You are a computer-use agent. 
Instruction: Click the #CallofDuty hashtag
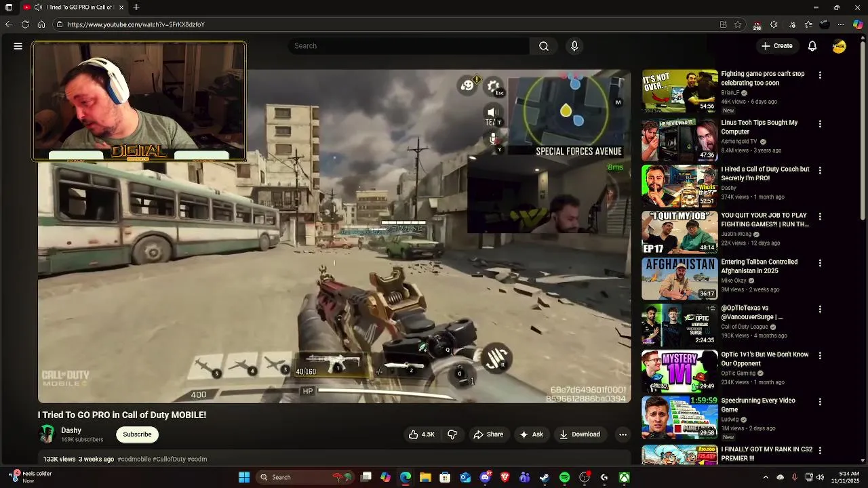(169, 459)
